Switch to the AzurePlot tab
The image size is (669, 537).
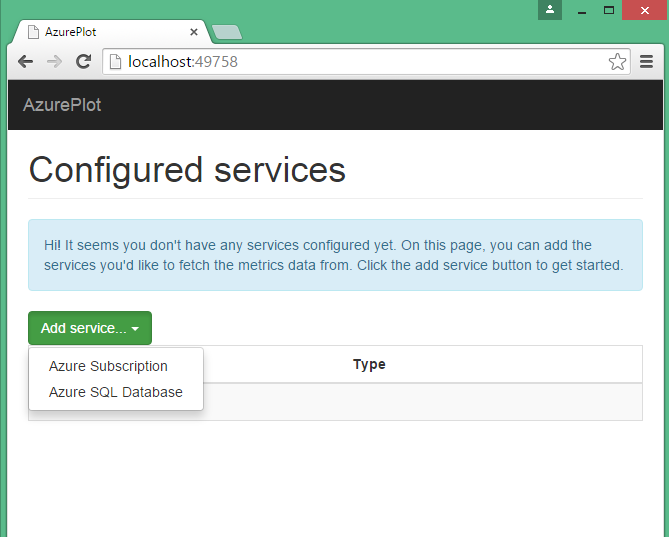[x=112, y=32]
